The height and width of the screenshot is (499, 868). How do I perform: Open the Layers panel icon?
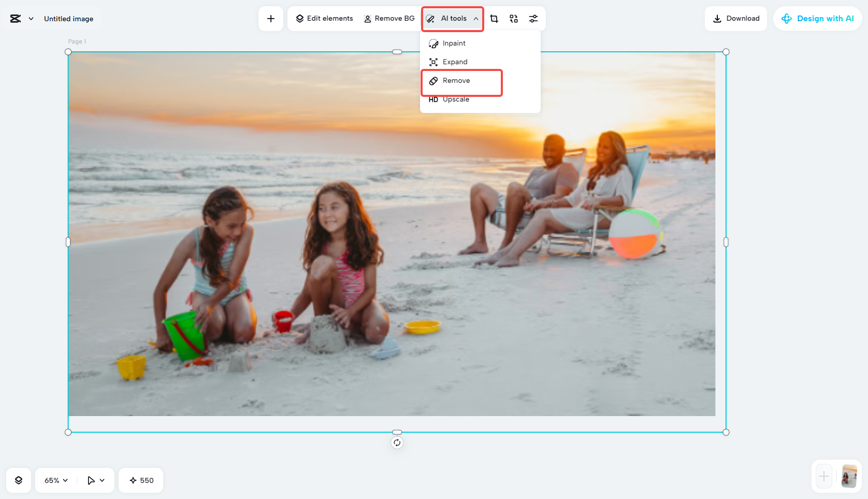pos(19,480)
